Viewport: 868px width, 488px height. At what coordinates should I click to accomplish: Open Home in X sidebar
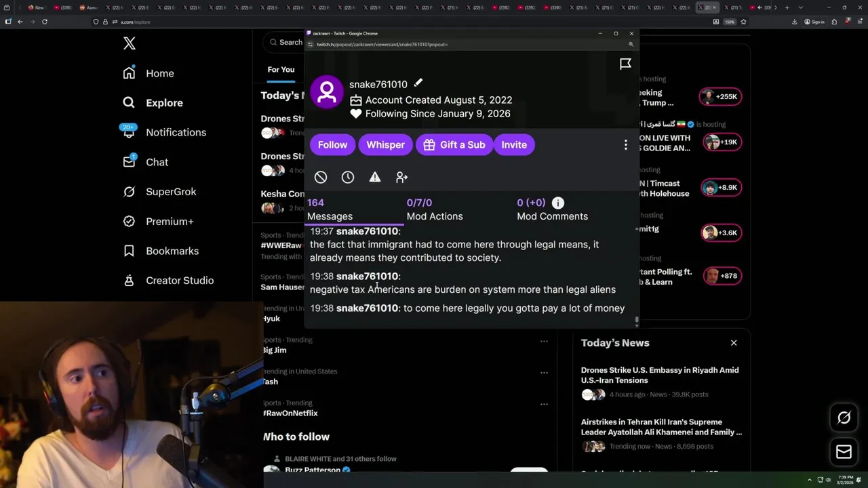click(x=149, y=73)
